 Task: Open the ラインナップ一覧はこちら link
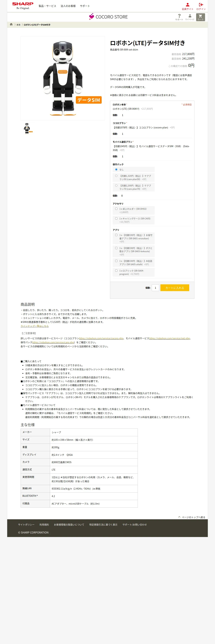(34, 326)
